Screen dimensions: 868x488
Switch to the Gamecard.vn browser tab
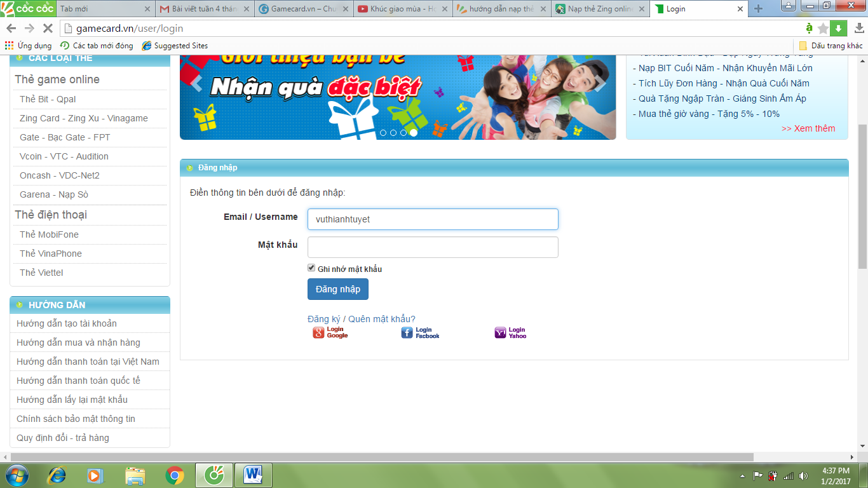pos(303,9)
